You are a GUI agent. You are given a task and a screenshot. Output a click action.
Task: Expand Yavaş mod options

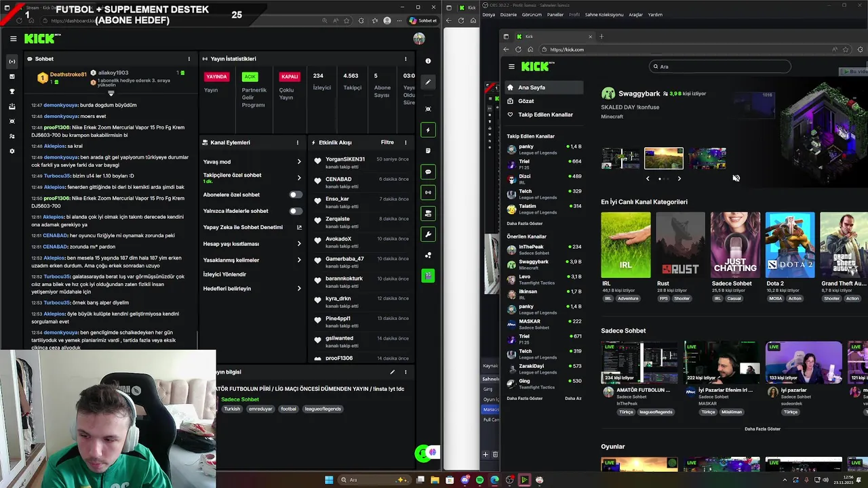click(x=299, y=162)
